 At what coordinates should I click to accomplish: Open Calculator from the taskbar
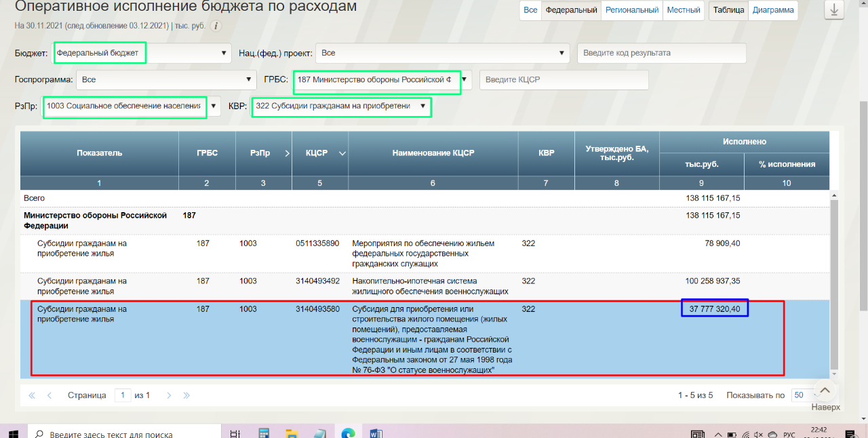pyautogui.click(x=263, y=433)
